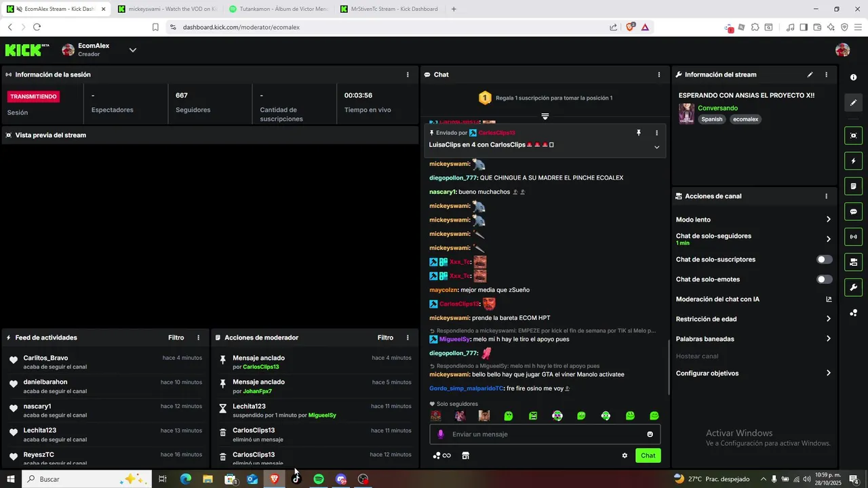868x488 pixels.
Task: Open Palabras baneadas arrow
Action: pyautogui.click(x=828, y=339)
